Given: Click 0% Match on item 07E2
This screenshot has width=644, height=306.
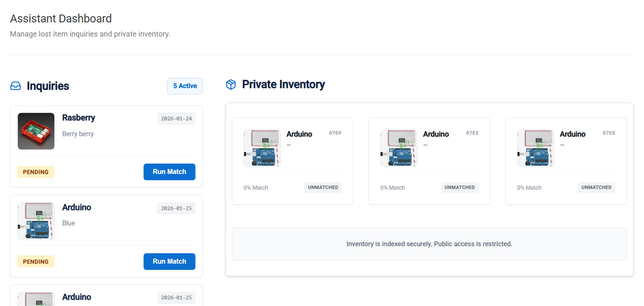Looking at the screenshot, I should tap(393, 188).
